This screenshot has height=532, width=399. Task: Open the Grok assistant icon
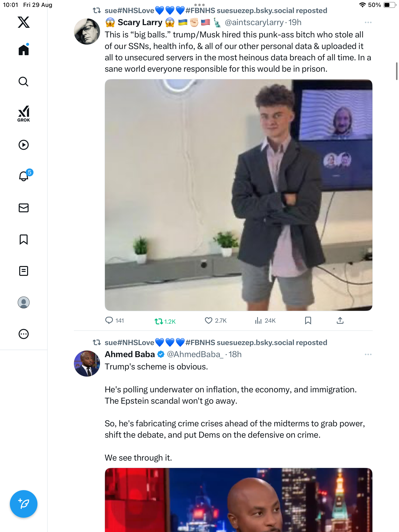click(24, 114)
